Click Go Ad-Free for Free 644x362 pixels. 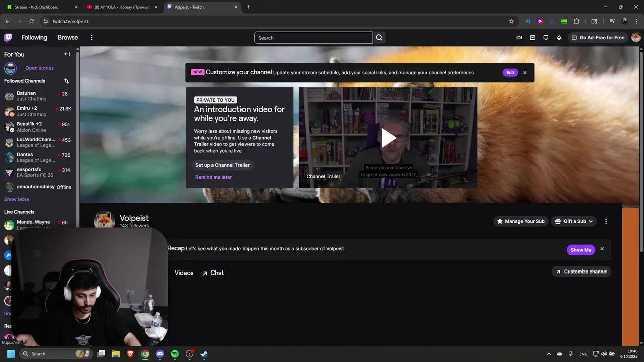(598, 38)
